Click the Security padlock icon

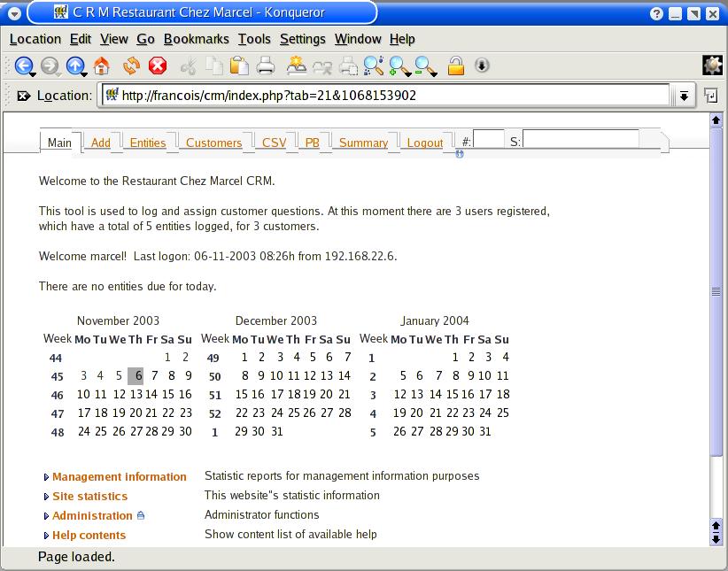(456, 66)
